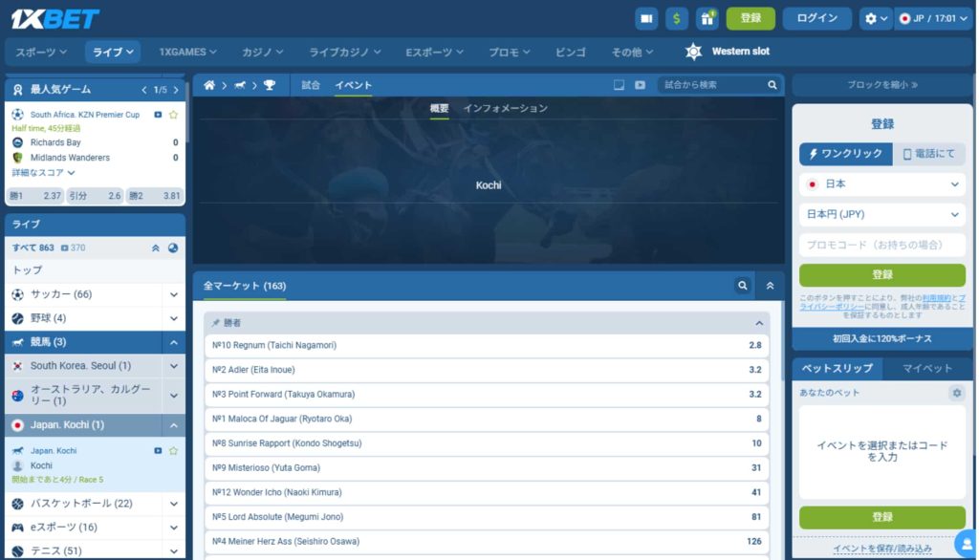Click the trophy breadcrumb icon

coord(270,85)
